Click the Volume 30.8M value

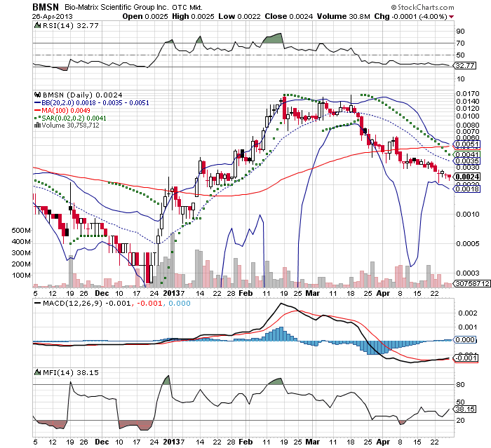click(343, 16)
